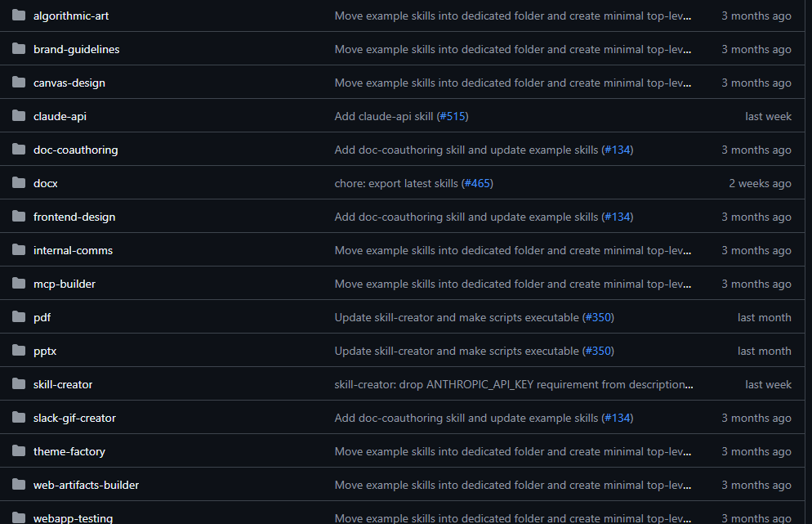This screenshot has height=524, width=812.
Task: Open pull request #350 in the pdf row
Action: (x=599, y=316)
